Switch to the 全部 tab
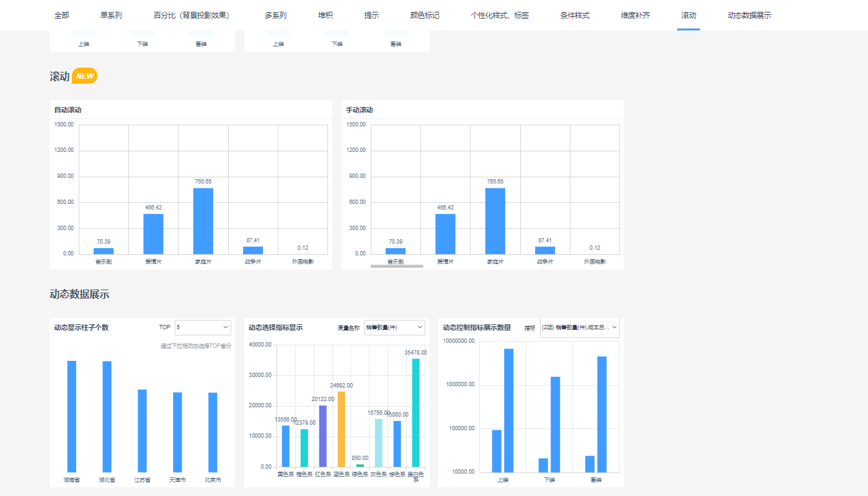 tap(61, 15)
